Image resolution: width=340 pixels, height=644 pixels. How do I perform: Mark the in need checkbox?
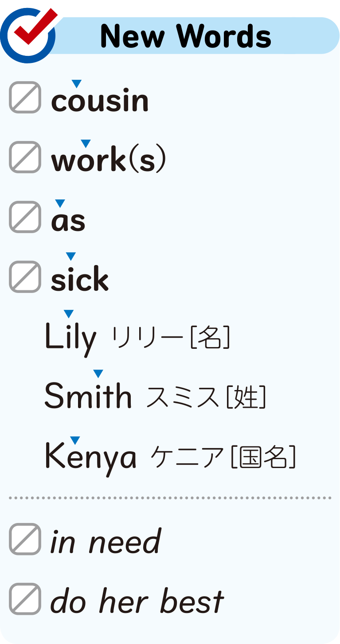tap(25, 539)
